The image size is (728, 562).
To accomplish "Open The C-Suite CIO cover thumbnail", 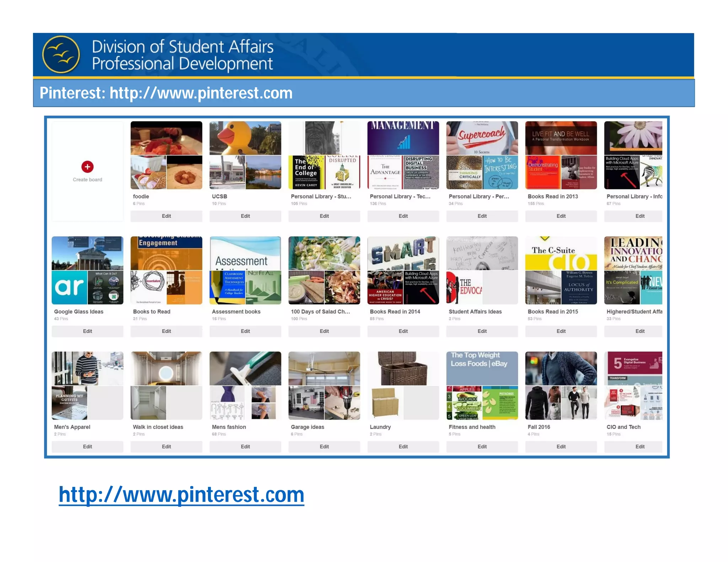I will 561,253.
